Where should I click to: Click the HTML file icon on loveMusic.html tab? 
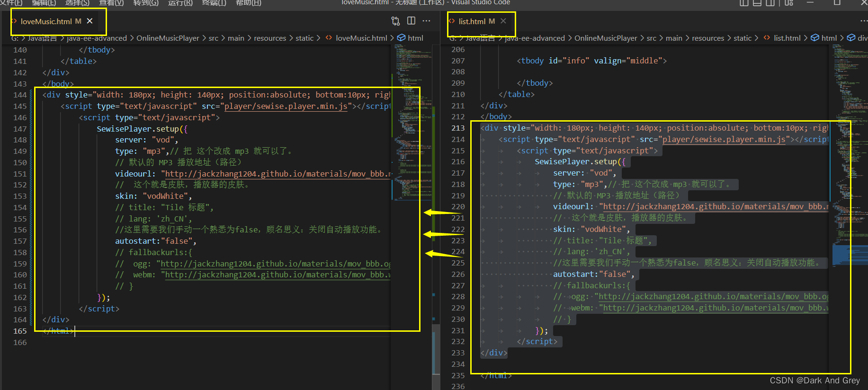point(14,21)
